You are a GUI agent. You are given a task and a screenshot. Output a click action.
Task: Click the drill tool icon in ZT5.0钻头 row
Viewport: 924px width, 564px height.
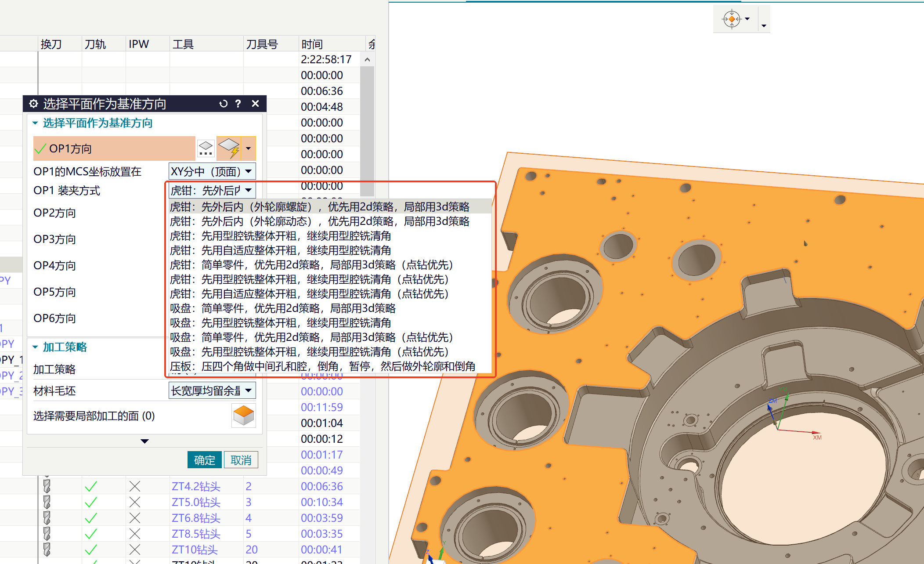click(47, 502)
